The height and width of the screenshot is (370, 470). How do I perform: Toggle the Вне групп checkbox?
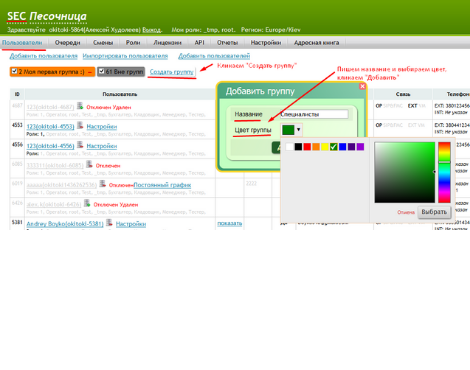pyautogui.click(x=102, y=71)
